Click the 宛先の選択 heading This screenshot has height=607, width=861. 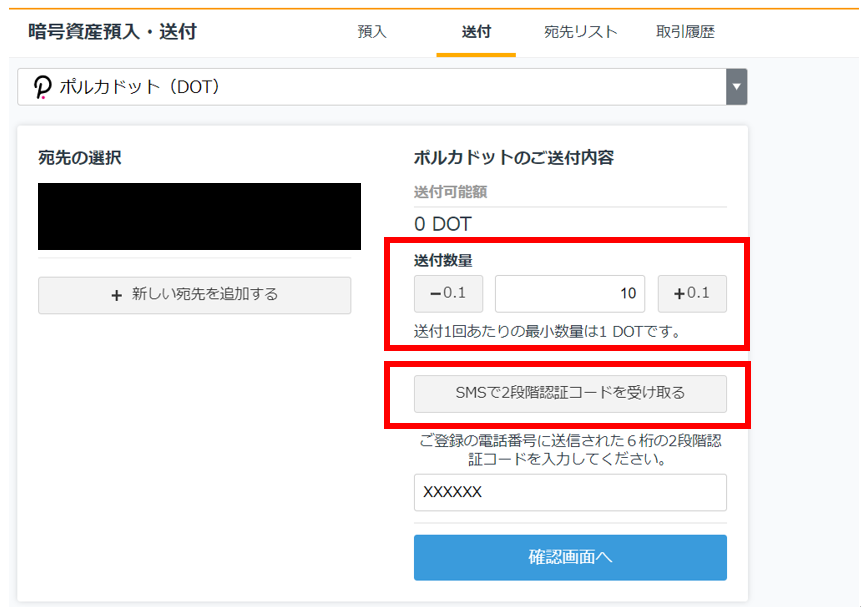[80, 158]
